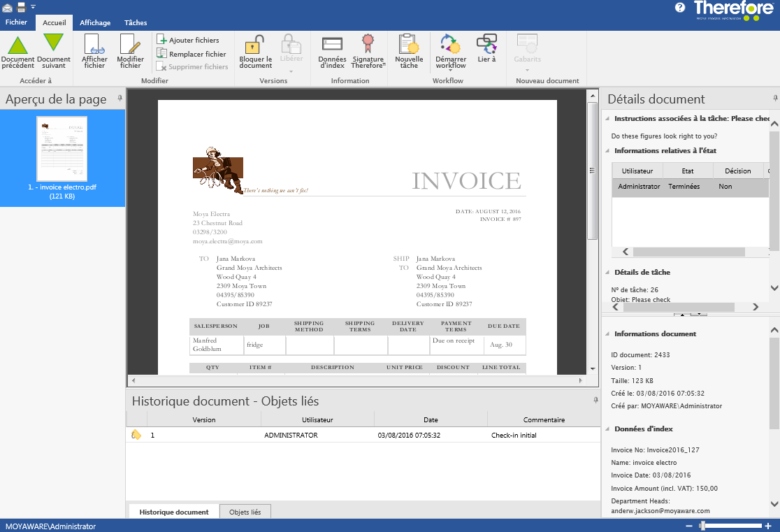Click Bloquer le document padlock icon
This screenshot has height=532, width=780.
pos(256,45)
